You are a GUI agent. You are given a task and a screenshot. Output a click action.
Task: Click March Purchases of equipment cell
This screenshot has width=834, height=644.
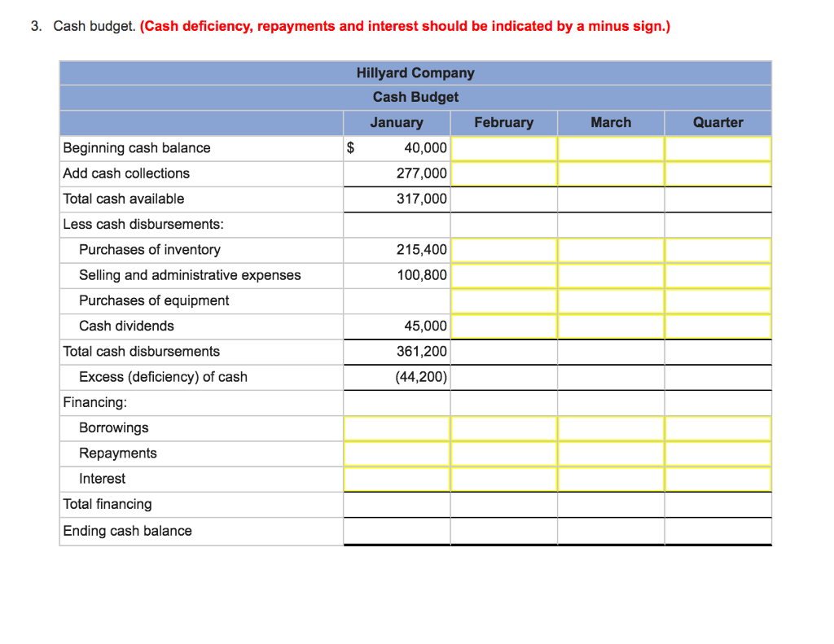coord(611,301)
